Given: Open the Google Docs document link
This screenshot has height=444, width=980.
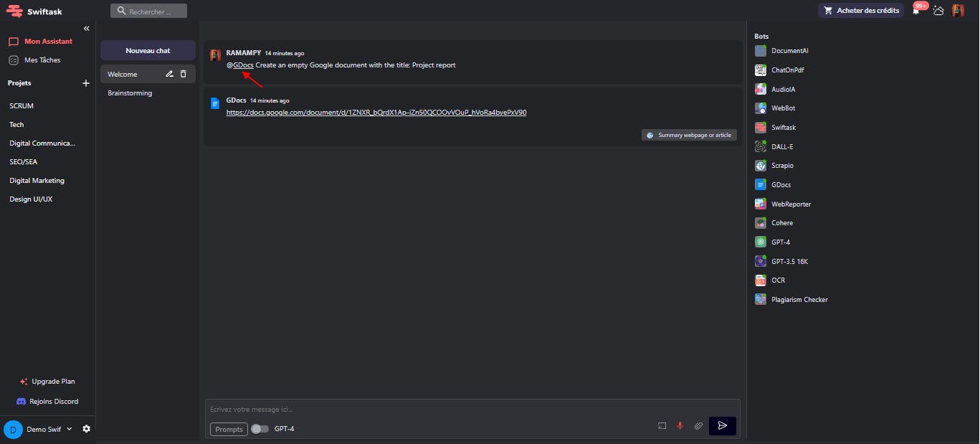Looking at the screenshot, I should (376, 113).
